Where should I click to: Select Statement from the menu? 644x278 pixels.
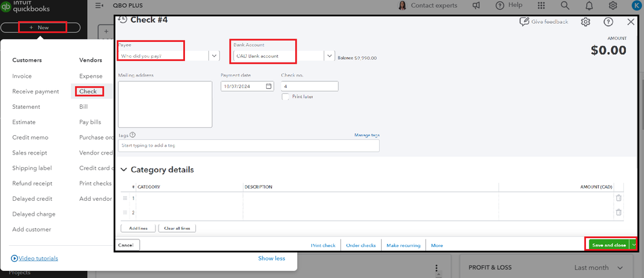coord(26,107)
